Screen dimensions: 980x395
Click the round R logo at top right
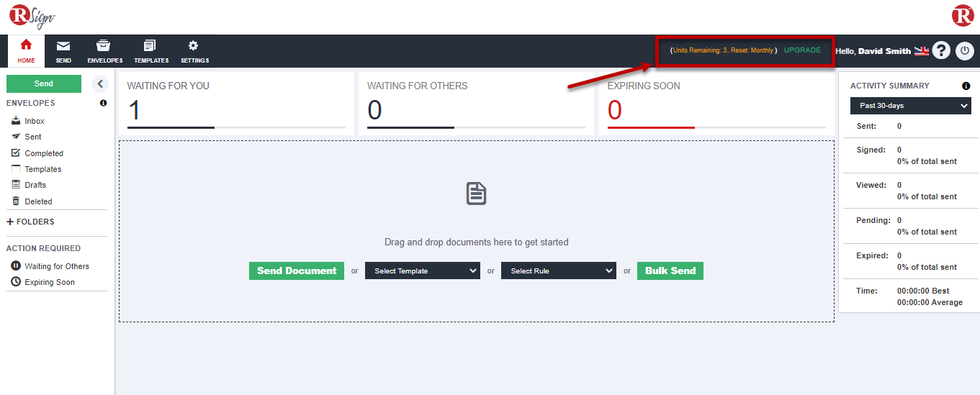click(963, 16)
